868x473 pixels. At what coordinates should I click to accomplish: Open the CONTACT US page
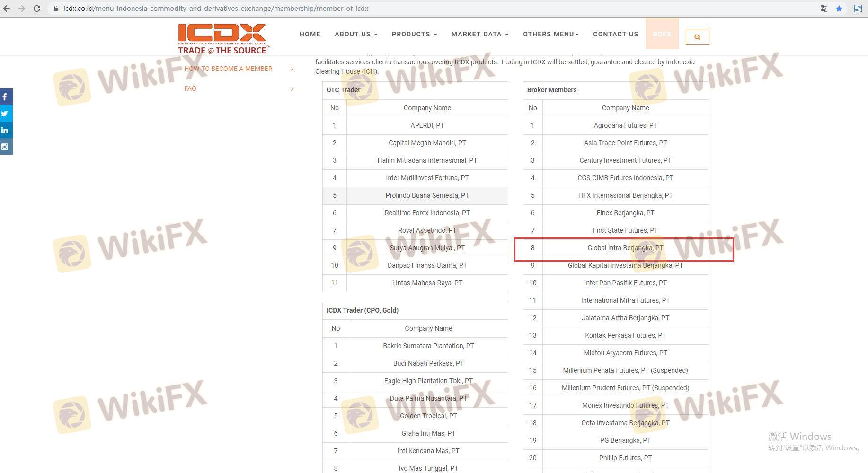[x=615, y=34]
